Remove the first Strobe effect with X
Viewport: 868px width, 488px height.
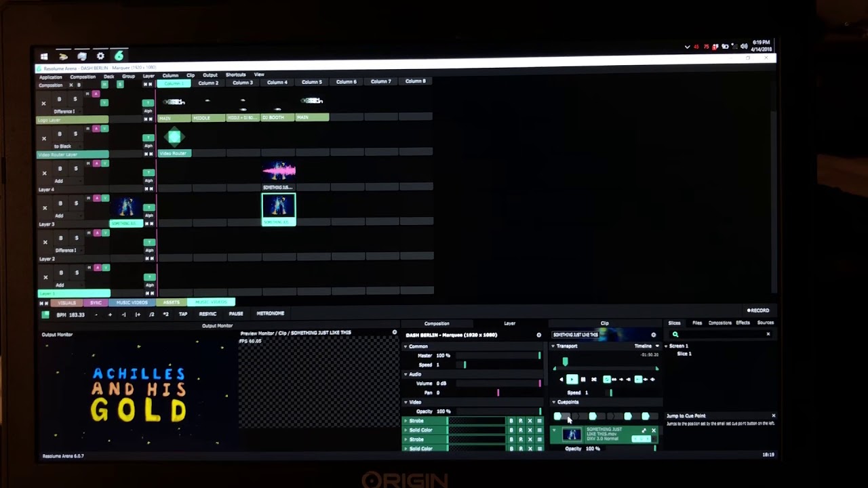pyautogui.click(x=530, y=421)
